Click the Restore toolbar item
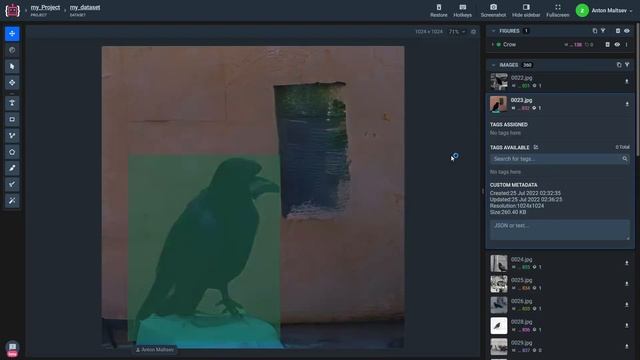This screenshot has height=360, width=640. [x=439, y=11]
